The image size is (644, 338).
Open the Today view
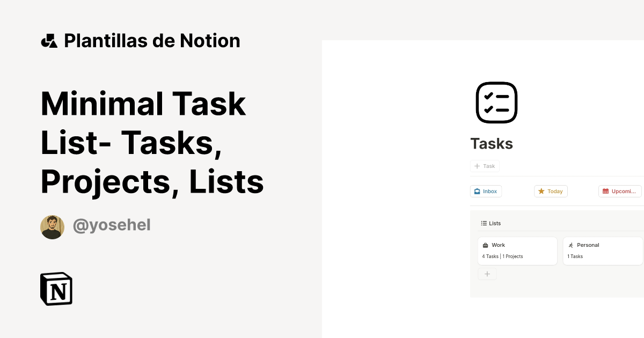pos(551,191)
